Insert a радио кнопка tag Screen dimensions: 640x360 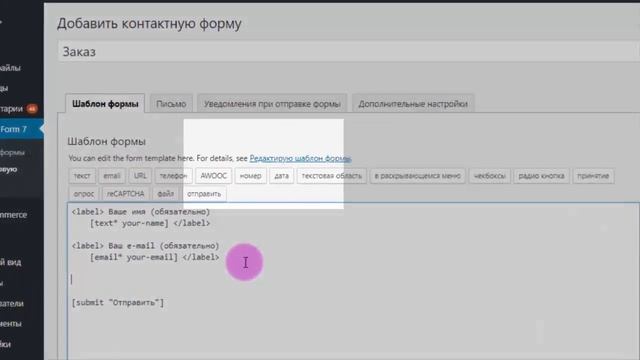pos(541,176)
